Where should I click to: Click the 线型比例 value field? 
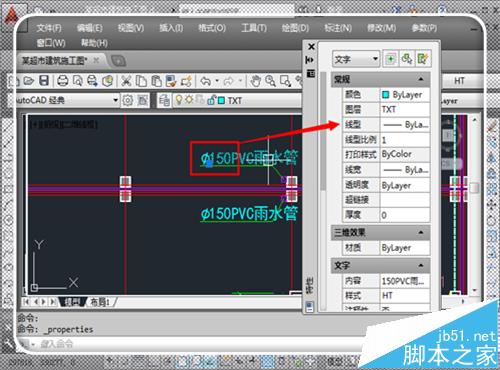point(405,140)
